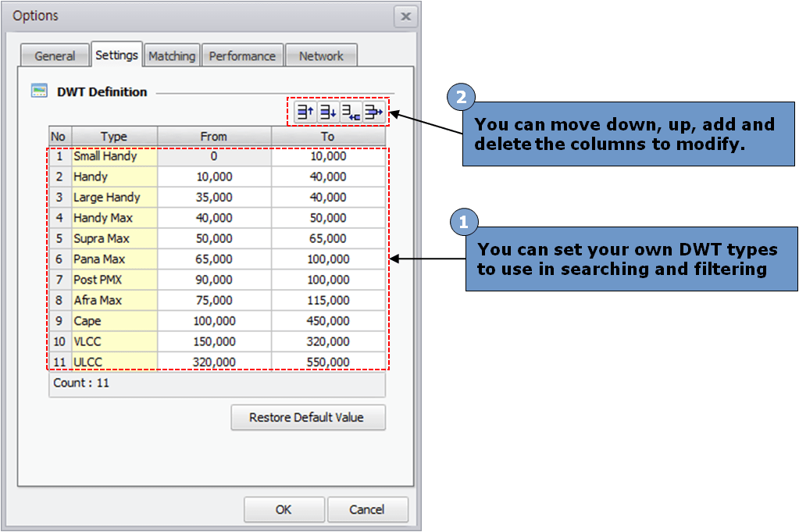Click the DWT Definition section icon
This screenshot has width=799, height=532.
pos(35,91)
